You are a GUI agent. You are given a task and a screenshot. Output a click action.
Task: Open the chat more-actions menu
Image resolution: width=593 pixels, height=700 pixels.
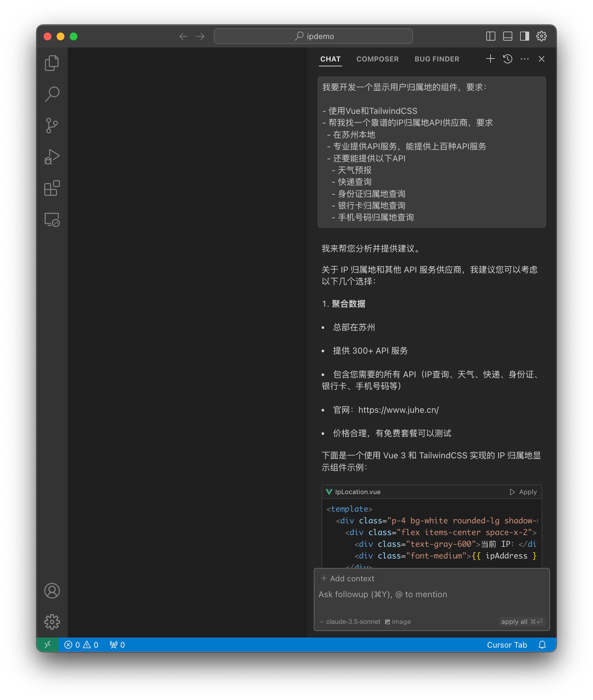pos(524,59)
